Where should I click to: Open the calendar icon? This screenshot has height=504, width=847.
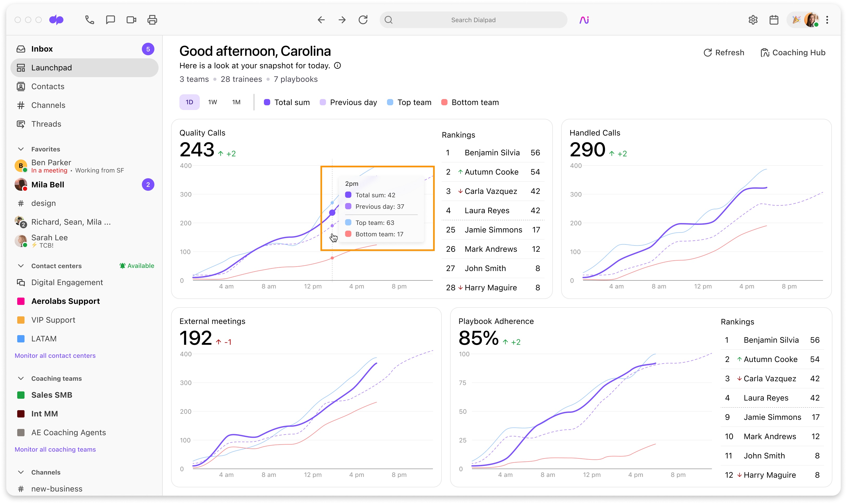pyautogui.click(x=774, y=20)
